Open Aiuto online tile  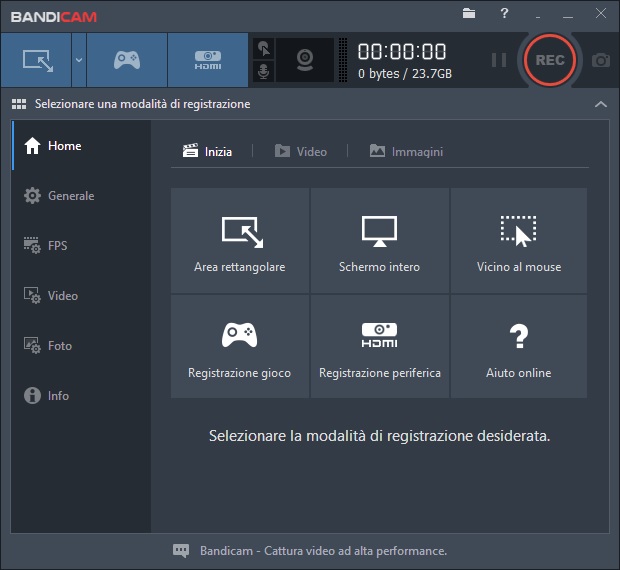pos(519,346)
